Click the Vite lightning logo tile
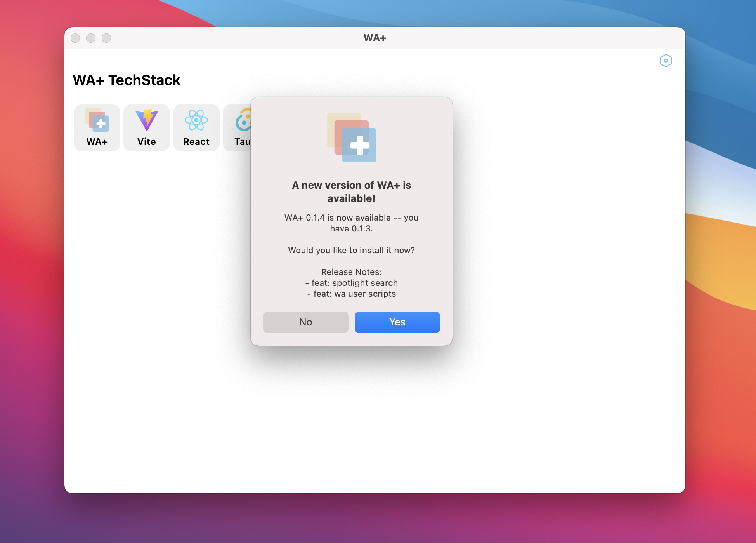756x543 pixels. [x=147, y=127]
